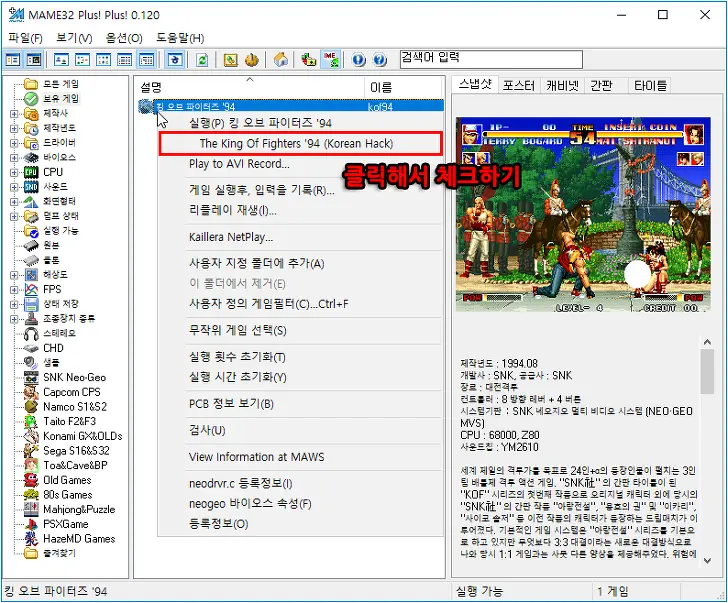Screen dimensions: 728x603
Task: Click the green refresh toolbar icon
Action: [x=202, y=59]
